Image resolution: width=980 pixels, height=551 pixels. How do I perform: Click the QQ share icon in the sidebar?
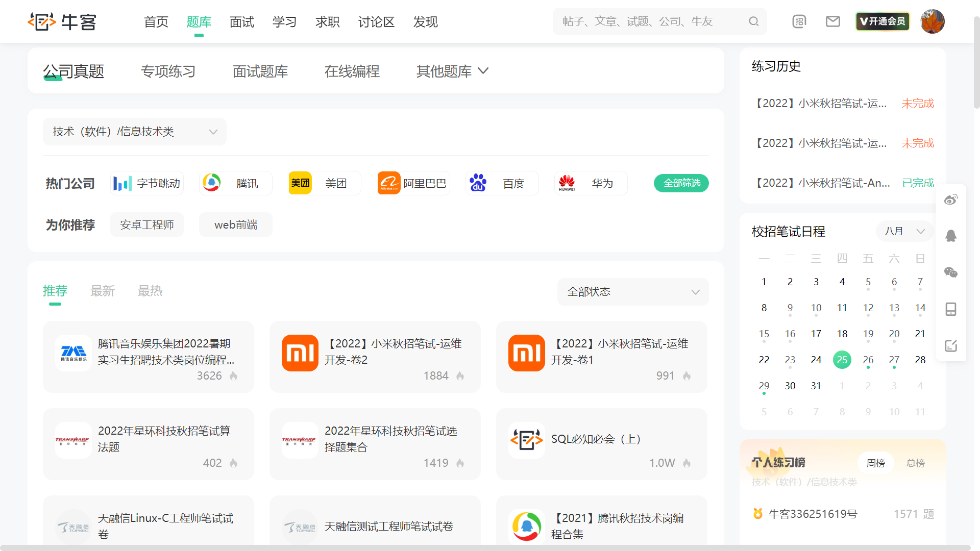tap(950, 236)
